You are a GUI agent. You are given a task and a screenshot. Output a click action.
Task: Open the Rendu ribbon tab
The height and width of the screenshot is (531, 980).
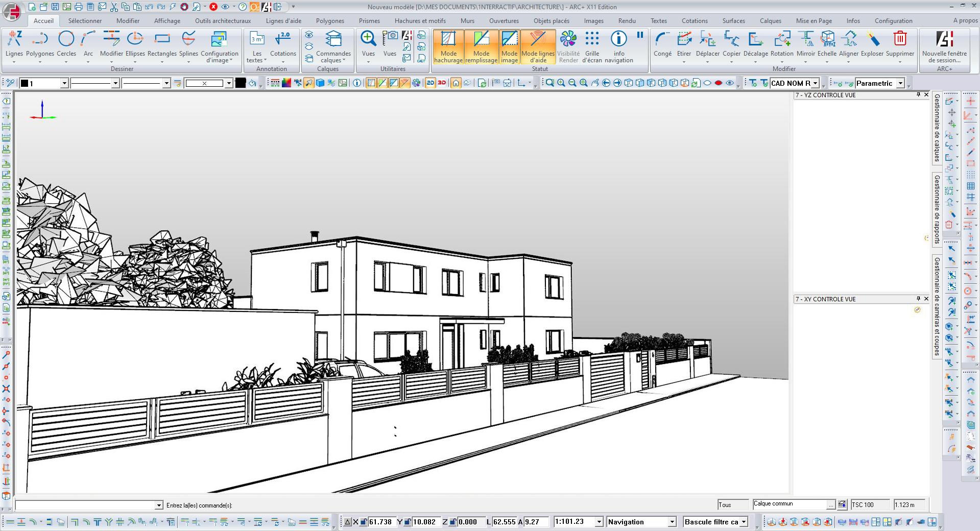coord(627,21)
